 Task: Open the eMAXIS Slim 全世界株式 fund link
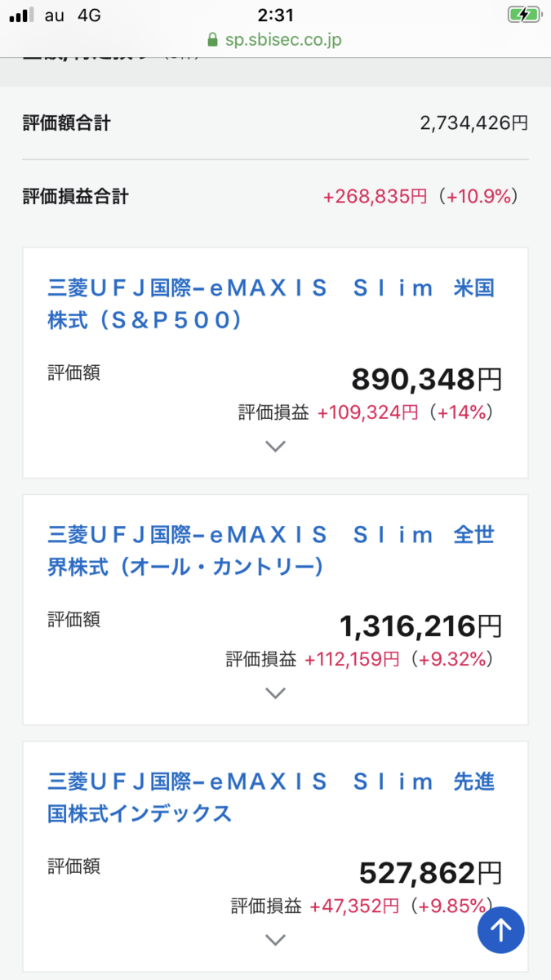[272, 550]
